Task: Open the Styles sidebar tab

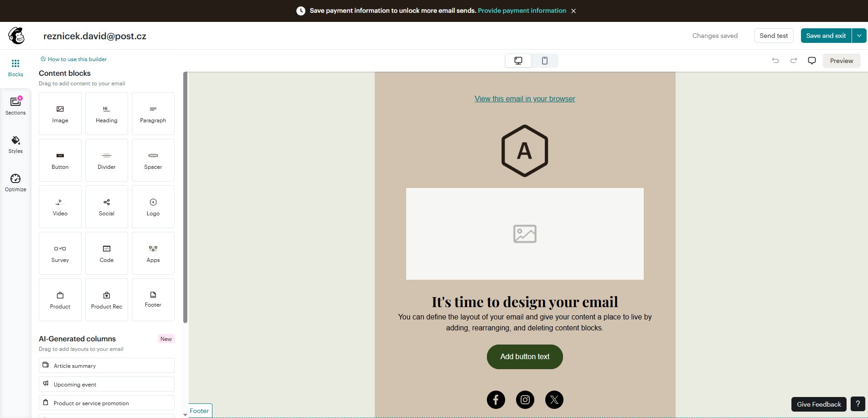Action: coord(15,144)
